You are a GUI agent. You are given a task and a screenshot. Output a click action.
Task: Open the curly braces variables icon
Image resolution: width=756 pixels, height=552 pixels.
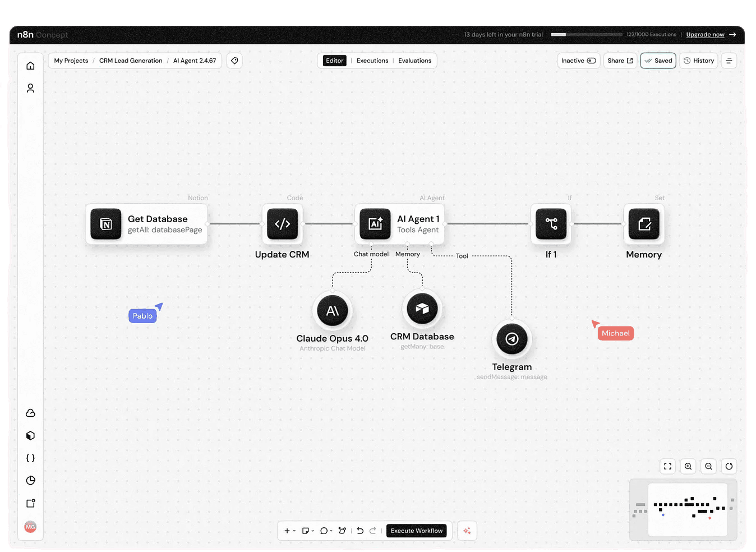[30, 458]
